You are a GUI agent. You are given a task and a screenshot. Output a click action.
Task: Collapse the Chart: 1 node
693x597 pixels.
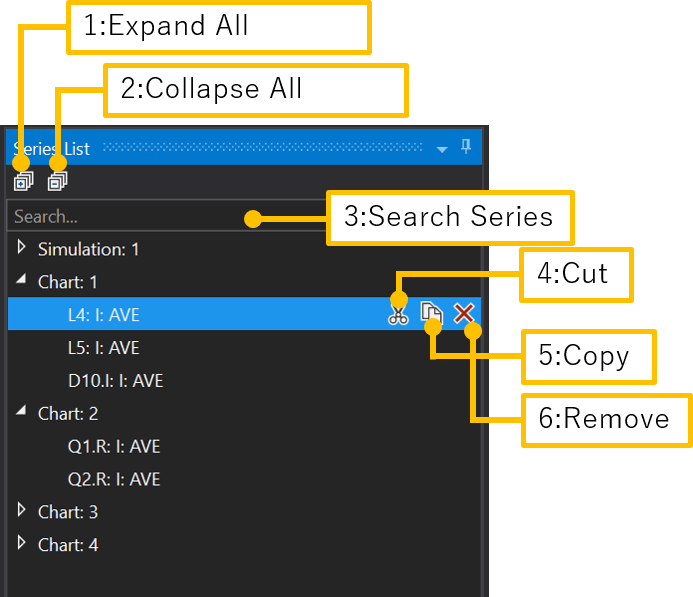(x=21, y=278)
